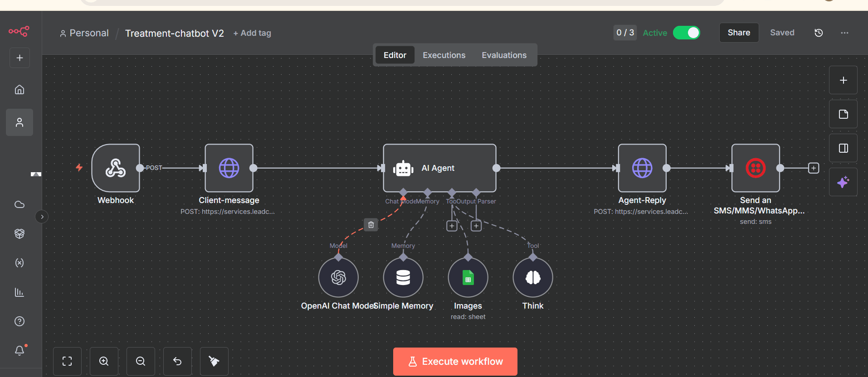Viewport: 868px width, 377px height.
Task: Click the n8n logo icon
Action: (19, 31)
